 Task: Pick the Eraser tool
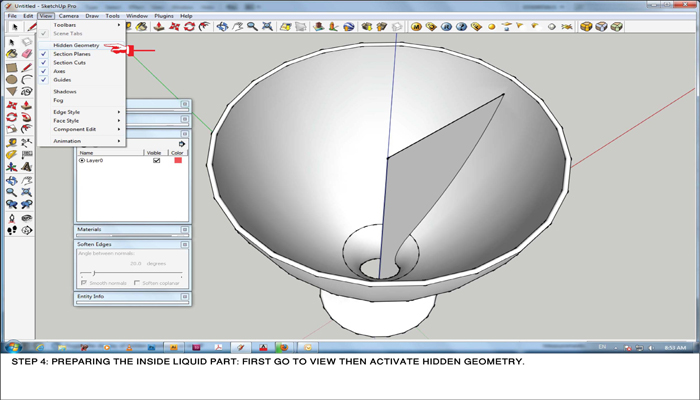point(26,54)
